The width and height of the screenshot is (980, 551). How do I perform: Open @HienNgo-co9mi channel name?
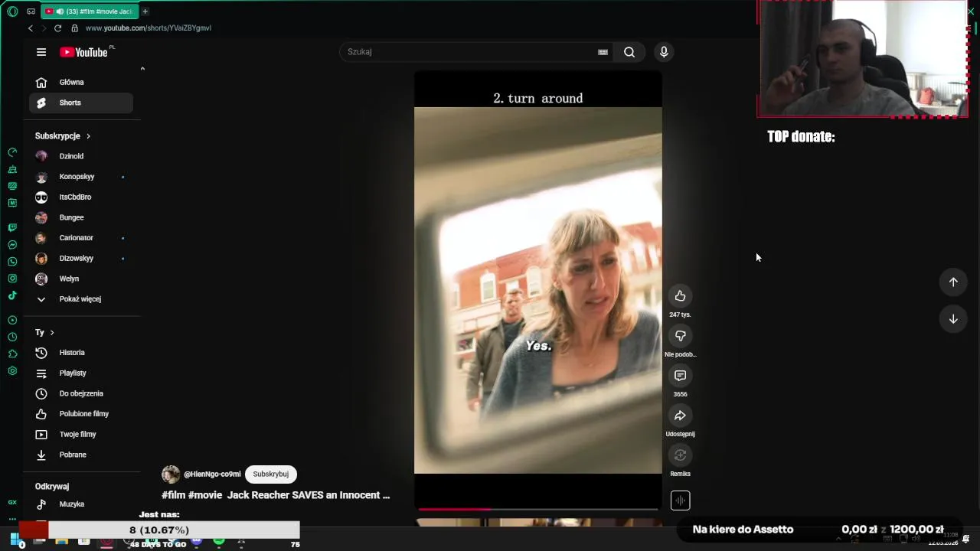pos(212,474)
